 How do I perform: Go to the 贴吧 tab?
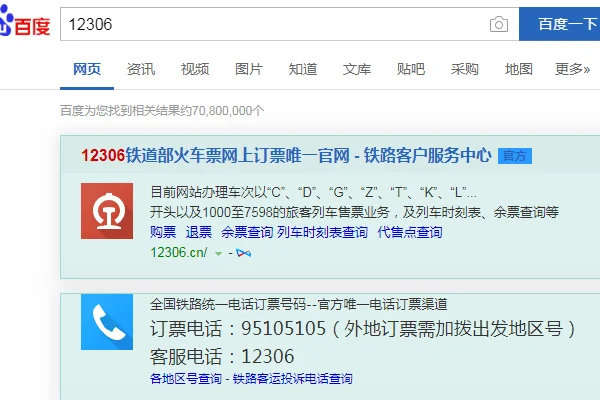(411, 69)
